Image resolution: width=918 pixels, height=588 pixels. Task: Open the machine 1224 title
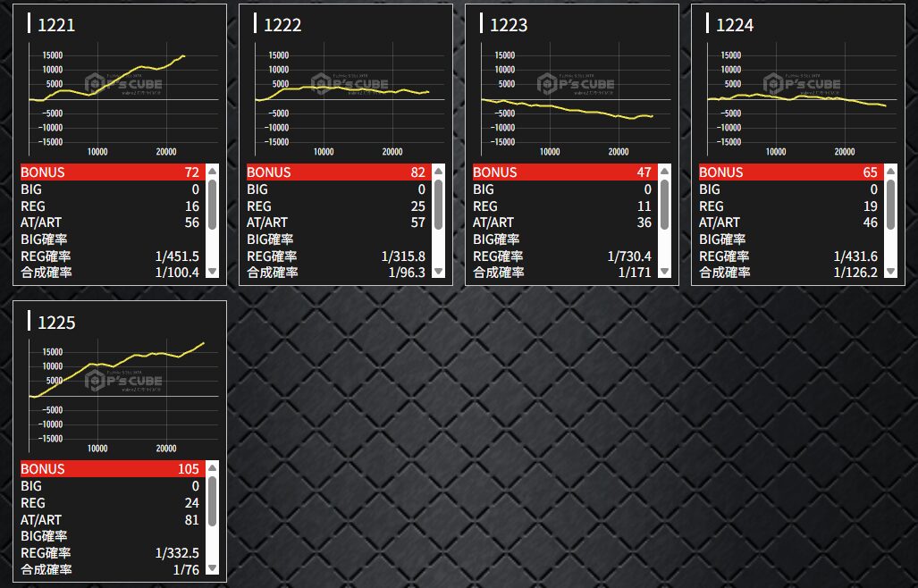click(x=734, y=24)
